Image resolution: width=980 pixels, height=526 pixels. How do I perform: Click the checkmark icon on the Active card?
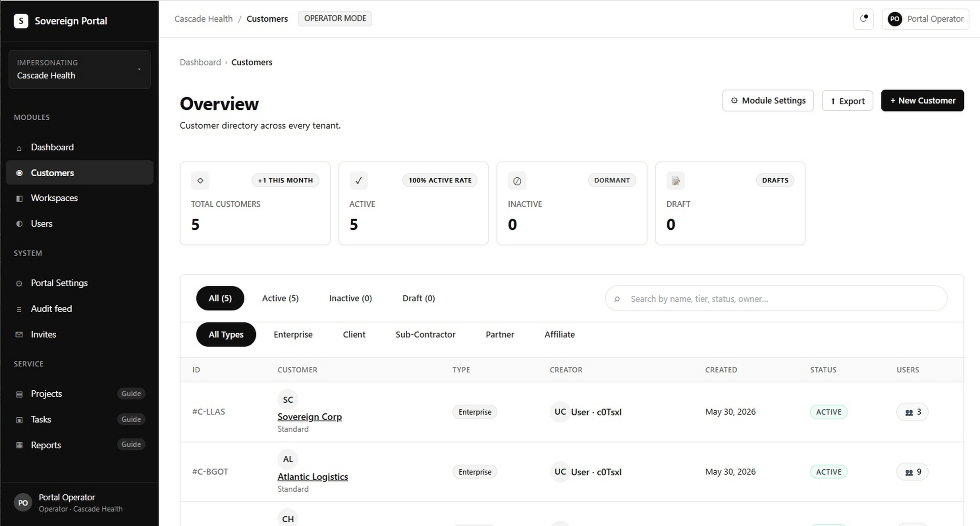coord(358,181)
